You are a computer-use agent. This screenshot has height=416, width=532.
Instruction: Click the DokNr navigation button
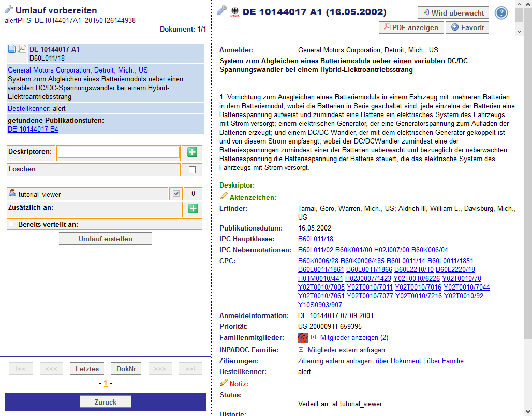pos(126,369)
